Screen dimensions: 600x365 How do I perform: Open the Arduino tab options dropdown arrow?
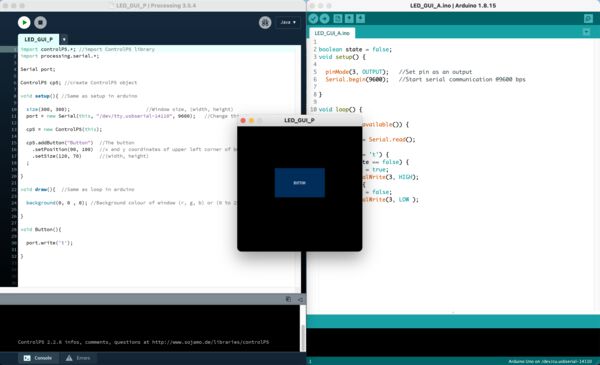[x=586, y=32]
